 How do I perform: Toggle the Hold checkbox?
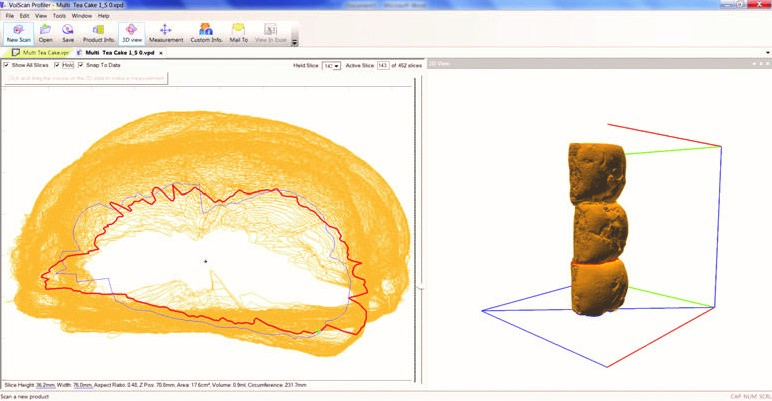56,65
